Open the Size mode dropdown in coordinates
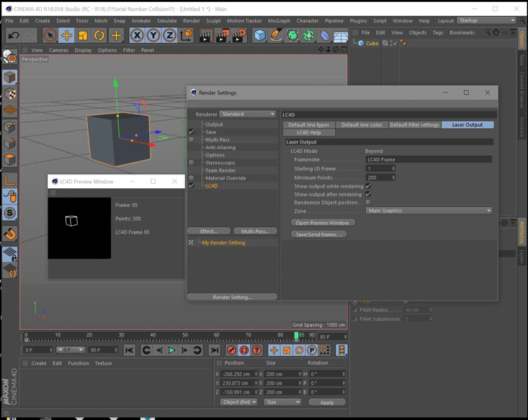 point(282,402)
